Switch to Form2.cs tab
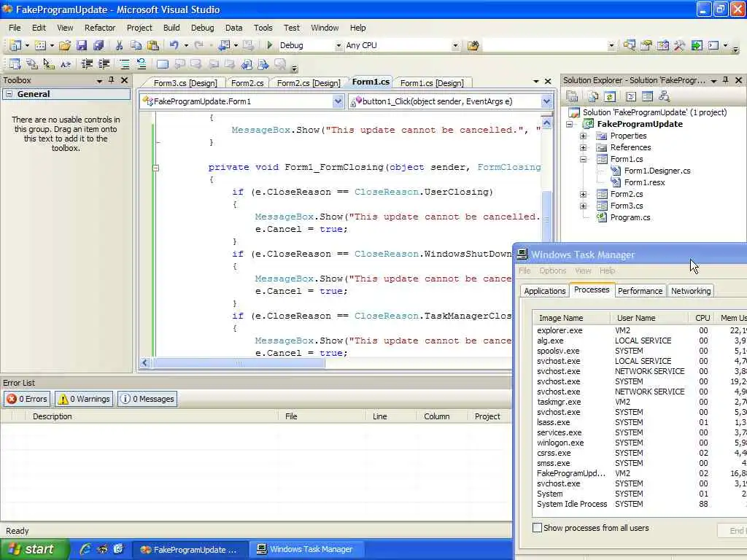This screenshot has width=747, height=560. click(x=247, y=83)
